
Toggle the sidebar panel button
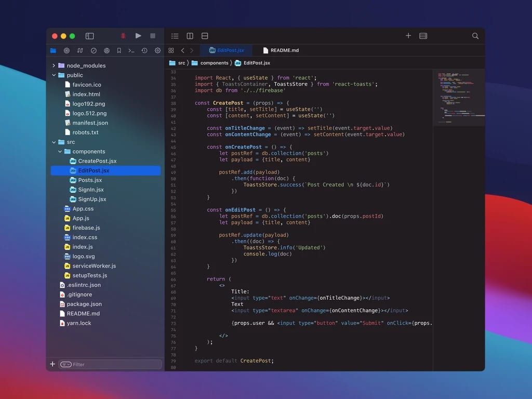[89, 36]
